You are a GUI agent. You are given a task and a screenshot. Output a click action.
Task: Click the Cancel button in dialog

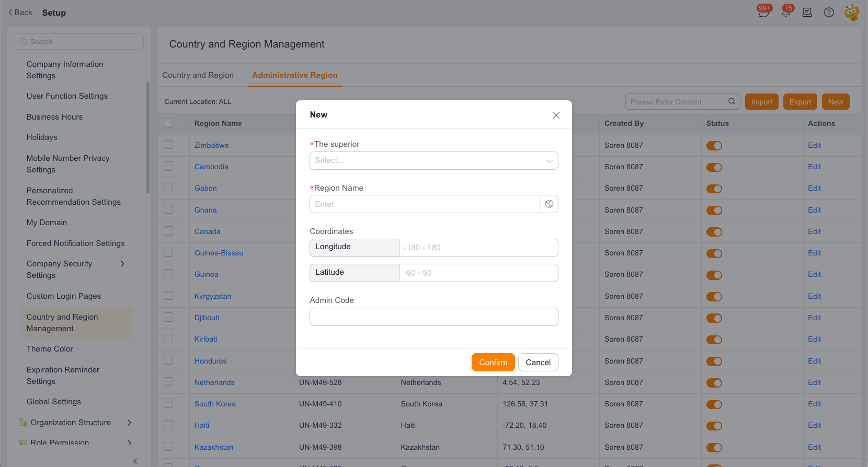(x=538, y=363)
